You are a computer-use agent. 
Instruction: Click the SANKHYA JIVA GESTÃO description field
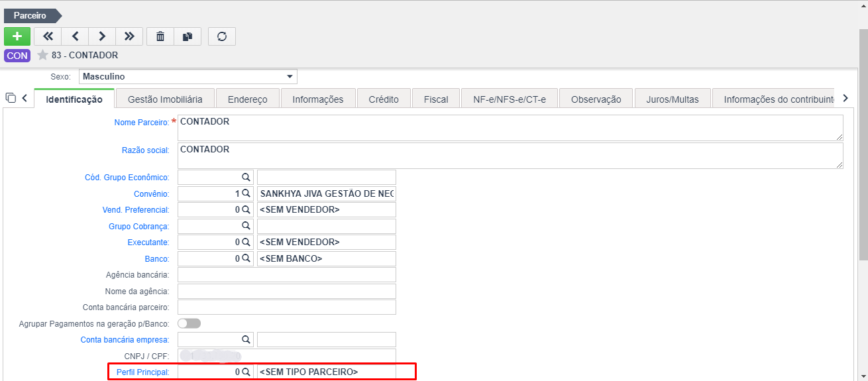tap(327, 193)
